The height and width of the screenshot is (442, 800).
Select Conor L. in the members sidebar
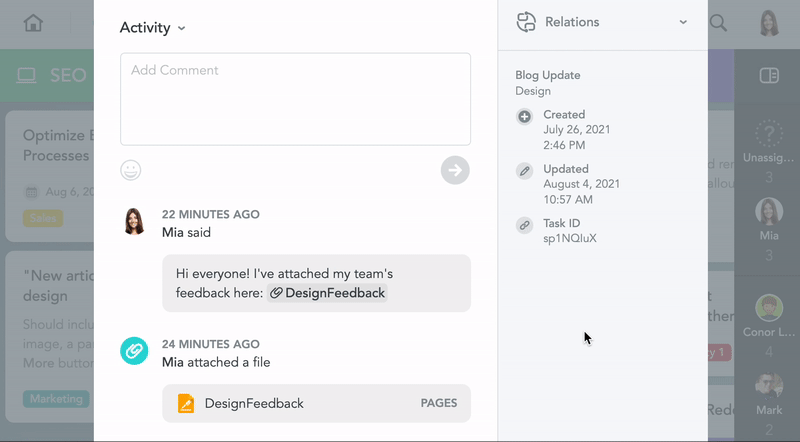tap(768, 315)
